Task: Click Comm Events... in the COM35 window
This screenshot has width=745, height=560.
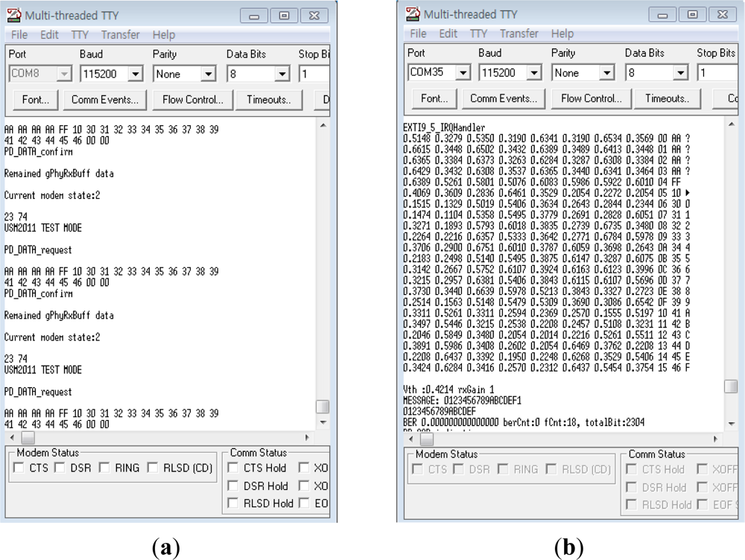Action: point(504,98)
